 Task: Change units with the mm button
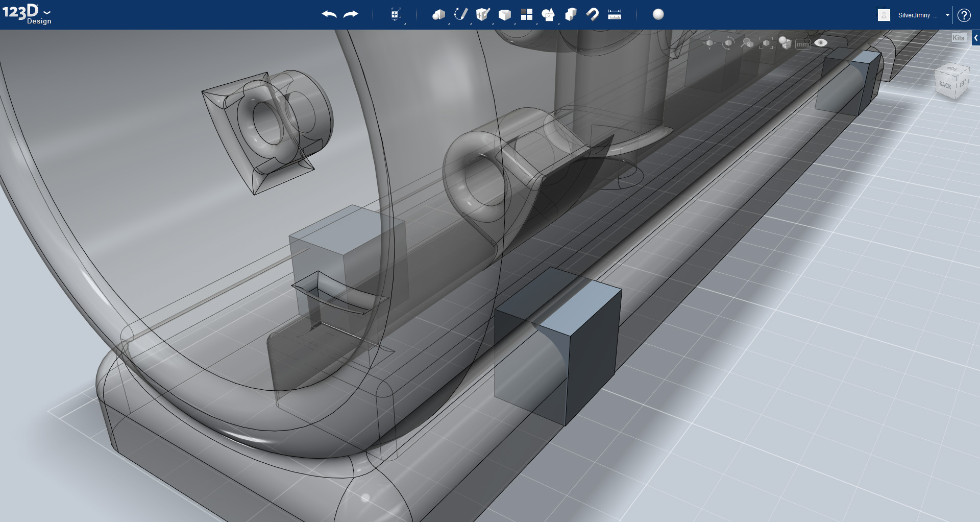click(803, 44)
